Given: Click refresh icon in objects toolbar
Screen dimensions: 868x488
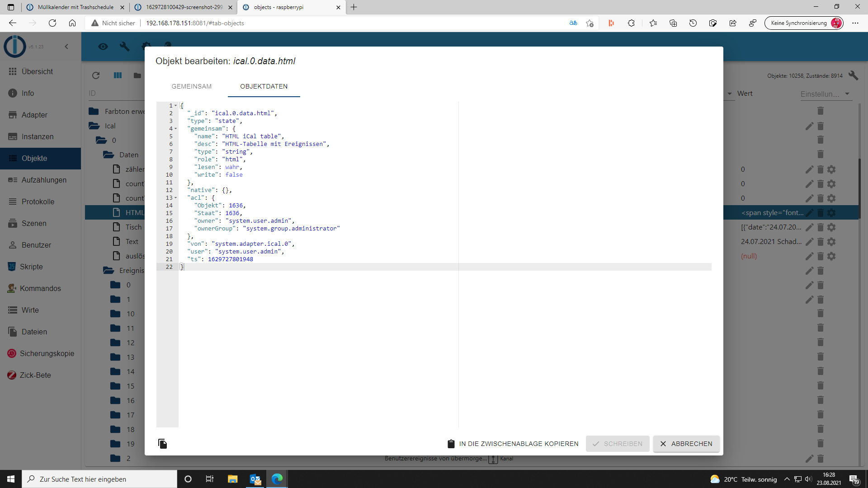Looking at the screenshot, I should point(96,75).
